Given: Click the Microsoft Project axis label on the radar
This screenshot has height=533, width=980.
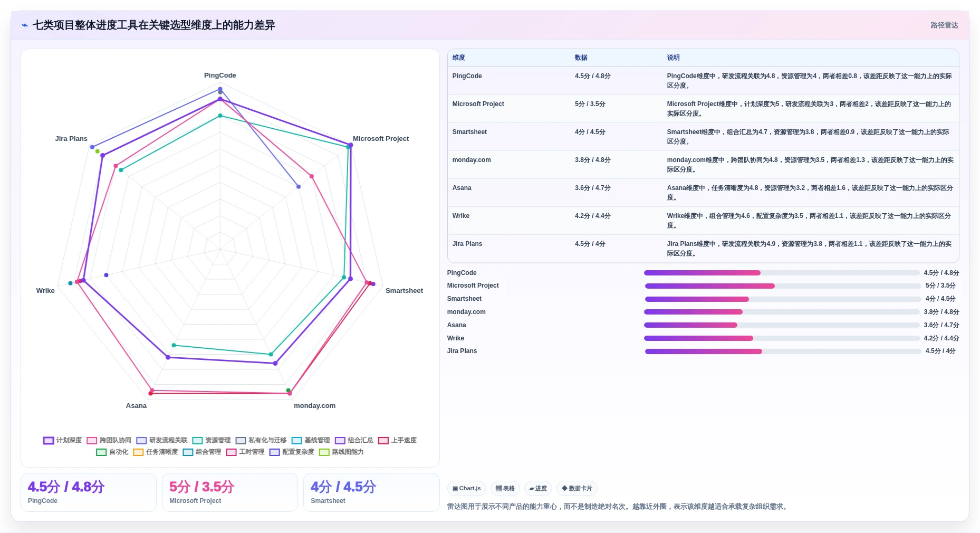Looking at the screenshot, I should pos(381,139).
